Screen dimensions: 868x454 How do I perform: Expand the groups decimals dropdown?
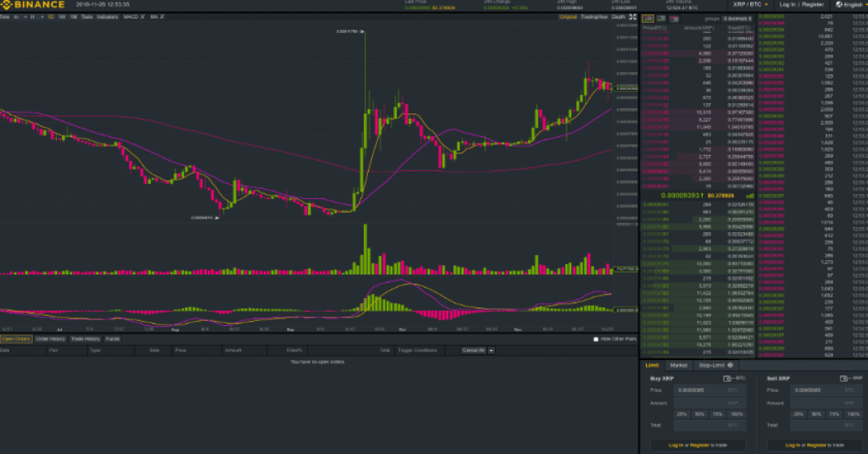[730, 18]
